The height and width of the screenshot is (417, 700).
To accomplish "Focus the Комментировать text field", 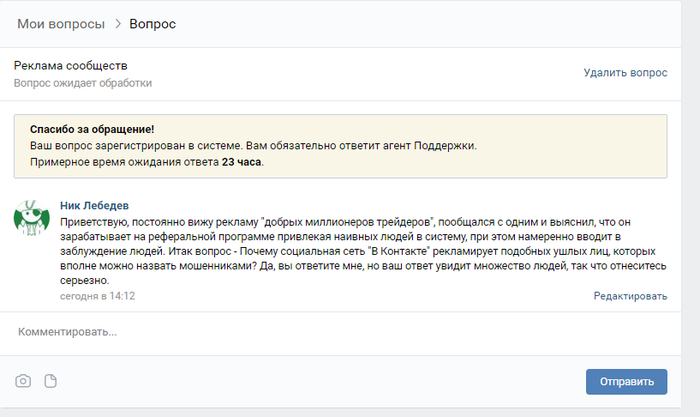I will 340,332.
